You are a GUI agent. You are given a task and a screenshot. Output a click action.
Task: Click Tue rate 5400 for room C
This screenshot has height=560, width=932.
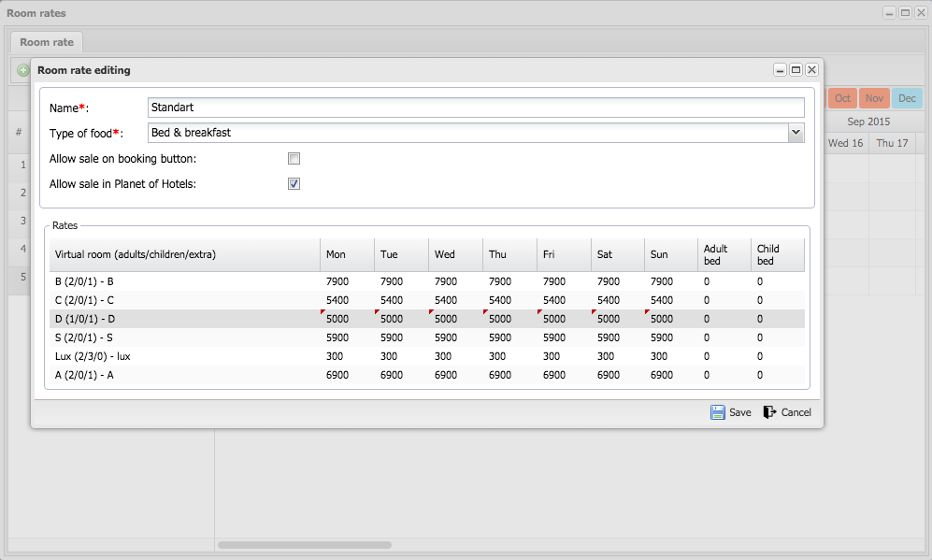click(392, 300)
